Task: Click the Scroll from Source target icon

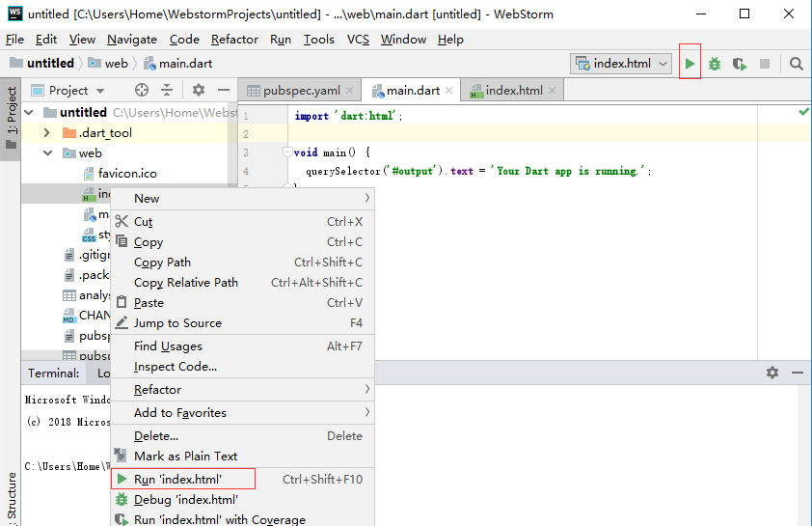Action: (142, 90)
